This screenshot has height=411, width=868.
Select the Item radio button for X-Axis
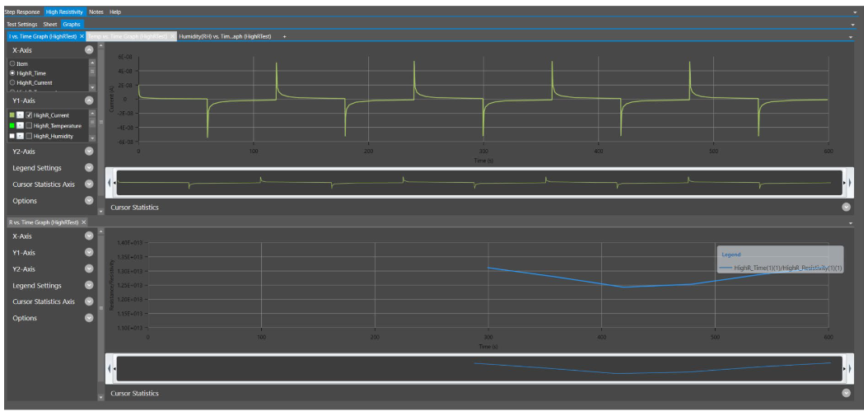(12, 63)
